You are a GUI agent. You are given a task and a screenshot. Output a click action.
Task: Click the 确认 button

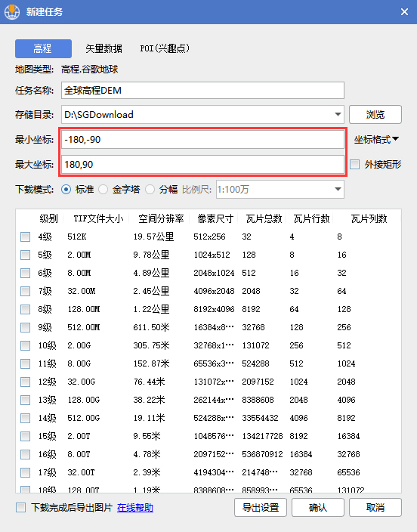point(318,508)
